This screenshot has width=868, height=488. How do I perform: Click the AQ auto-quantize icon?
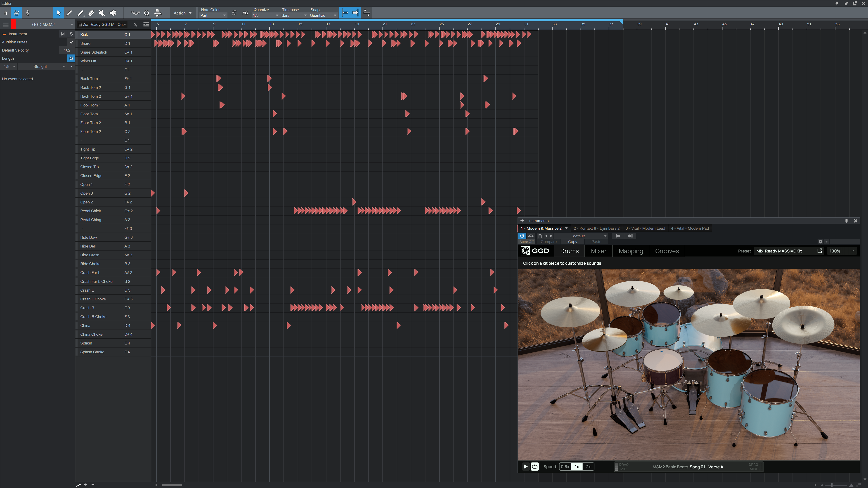(245, 13)
